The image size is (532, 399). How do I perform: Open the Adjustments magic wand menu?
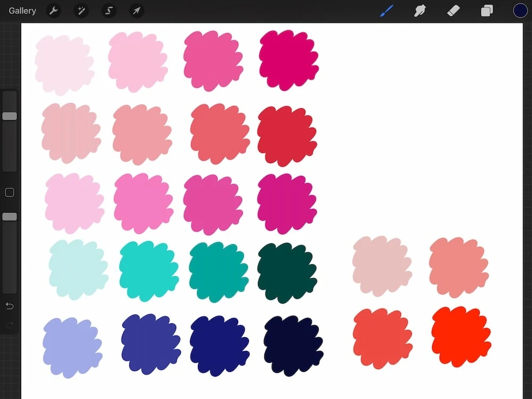(81, 11)
